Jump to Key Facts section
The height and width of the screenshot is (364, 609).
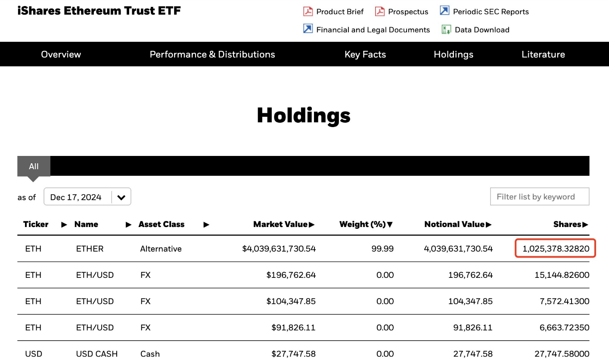tap(365, 54)
